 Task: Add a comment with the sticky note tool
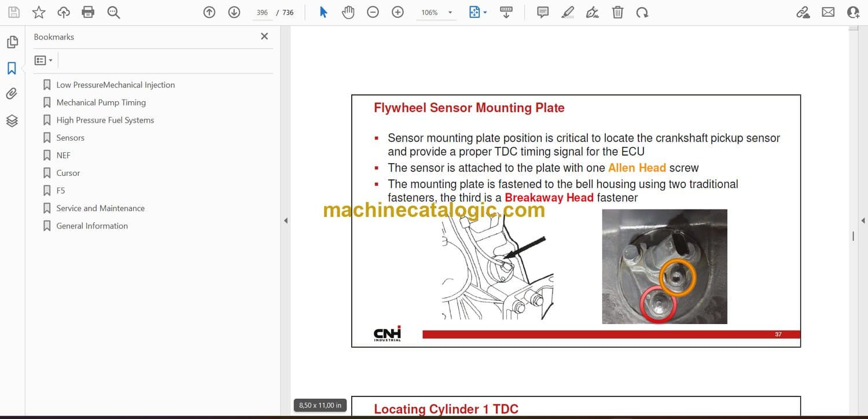pos(543,12)
